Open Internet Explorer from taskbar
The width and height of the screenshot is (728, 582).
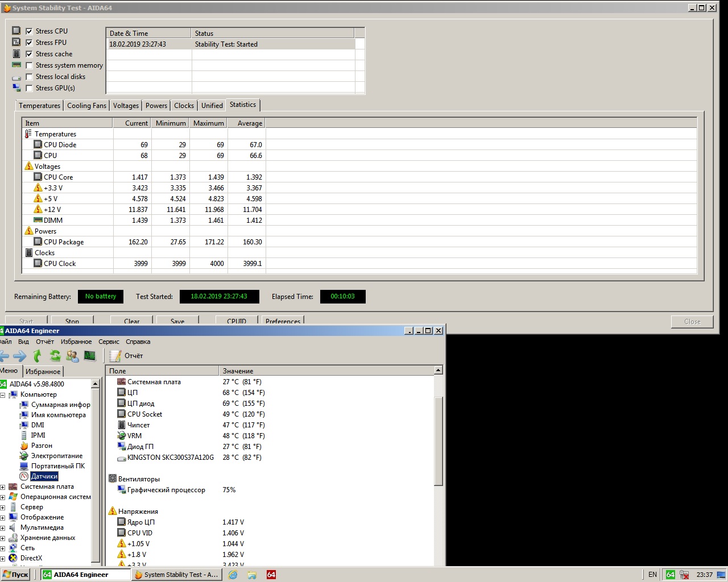[x=233, y=575]
